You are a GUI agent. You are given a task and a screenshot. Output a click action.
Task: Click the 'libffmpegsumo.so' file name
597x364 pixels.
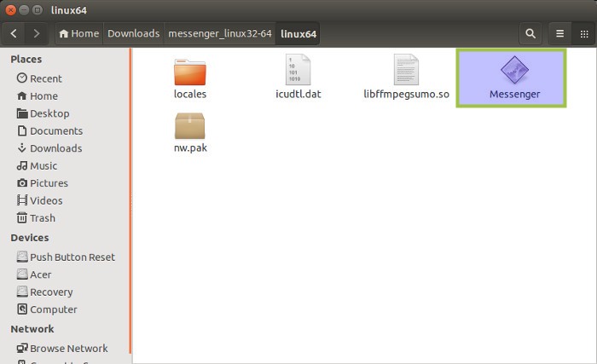(406, 95)
